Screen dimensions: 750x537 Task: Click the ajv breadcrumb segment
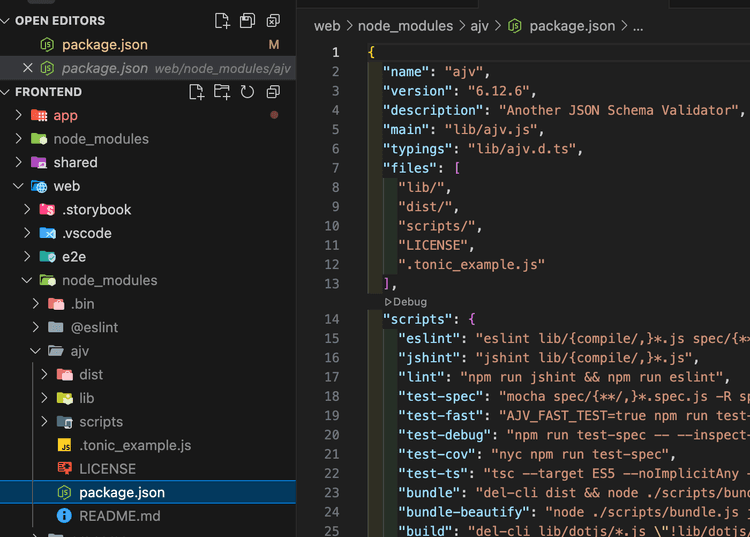pyautogui.click(x=479, y=26)
